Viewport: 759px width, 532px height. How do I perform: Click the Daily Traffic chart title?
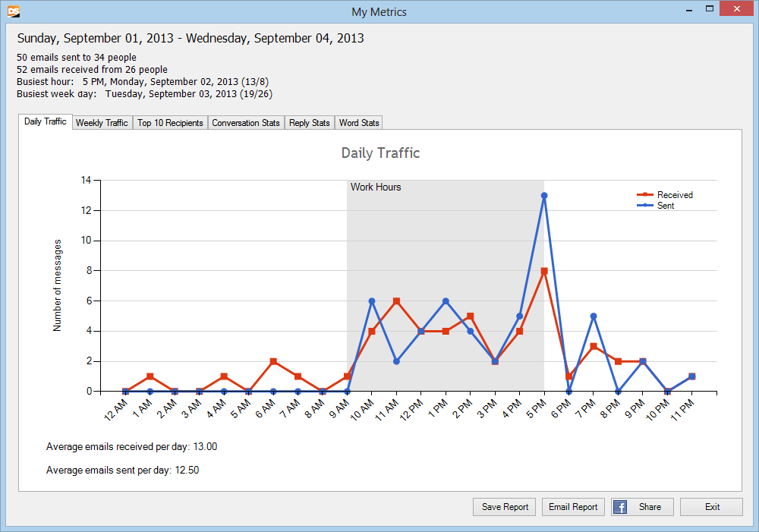pos(380,153)
